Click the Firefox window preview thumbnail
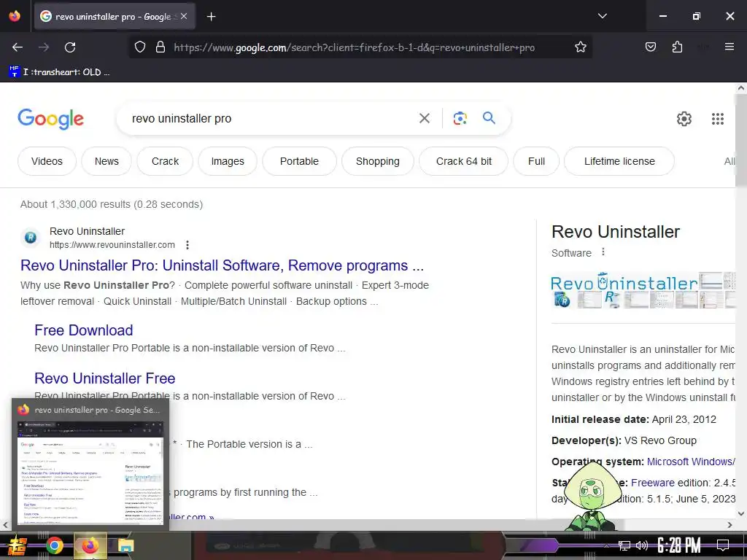This screenshot has height=560, width=747. pos(90,472)
